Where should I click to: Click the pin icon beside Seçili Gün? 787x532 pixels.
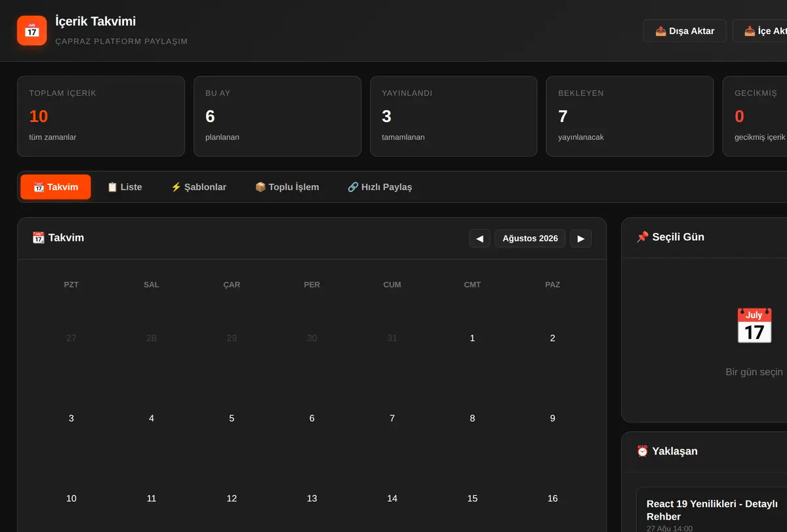(643, 237)
